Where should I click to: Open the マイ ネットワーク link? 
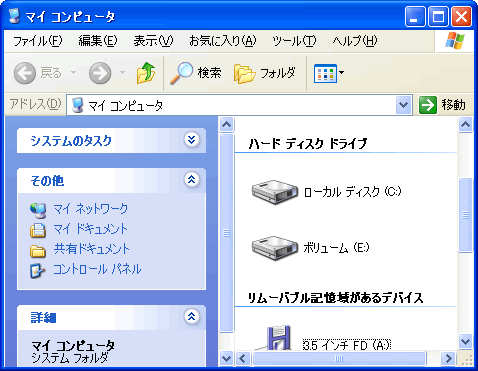point(91,209)
